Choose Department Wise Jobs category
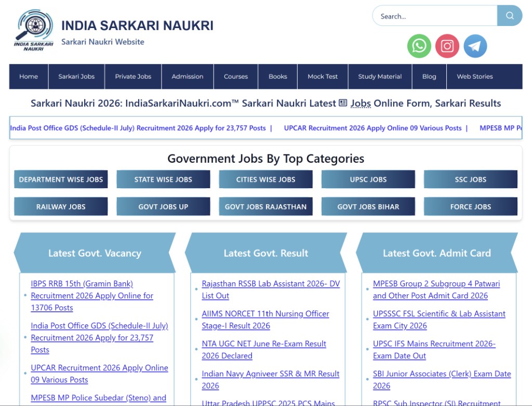This screenshot has width=532, height=406. click(61, 179)
